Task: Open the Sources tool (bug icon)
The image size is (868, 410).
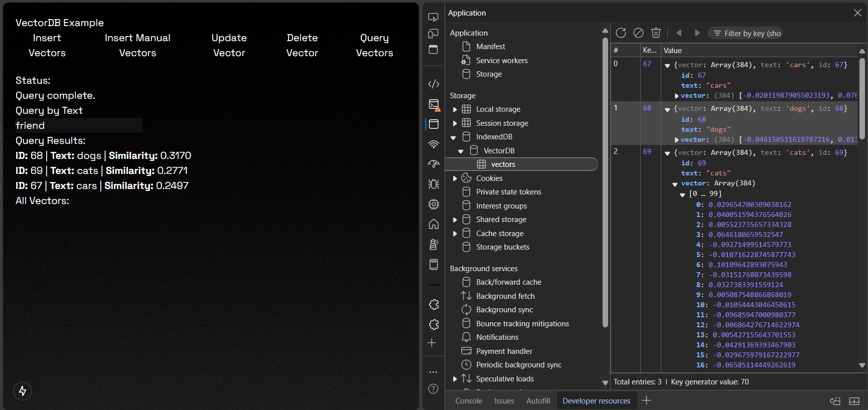Action: click(433, 184)
